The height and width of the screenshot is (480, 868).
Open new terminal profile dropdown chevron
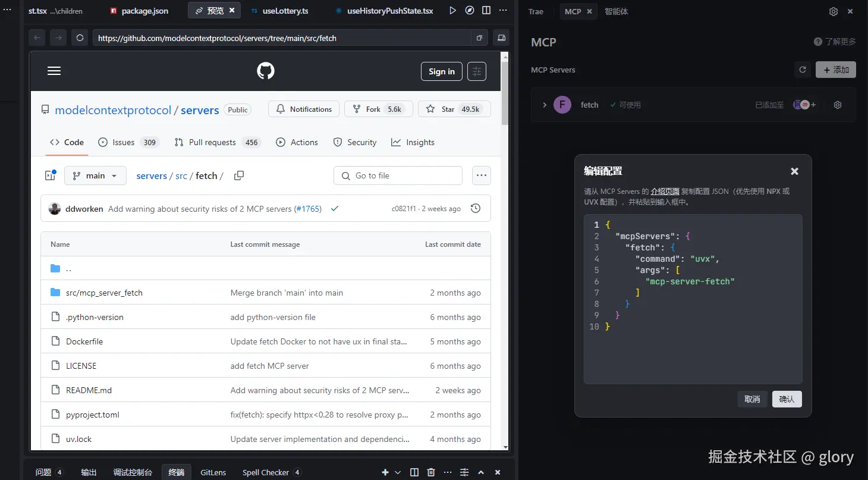(398, 472)
